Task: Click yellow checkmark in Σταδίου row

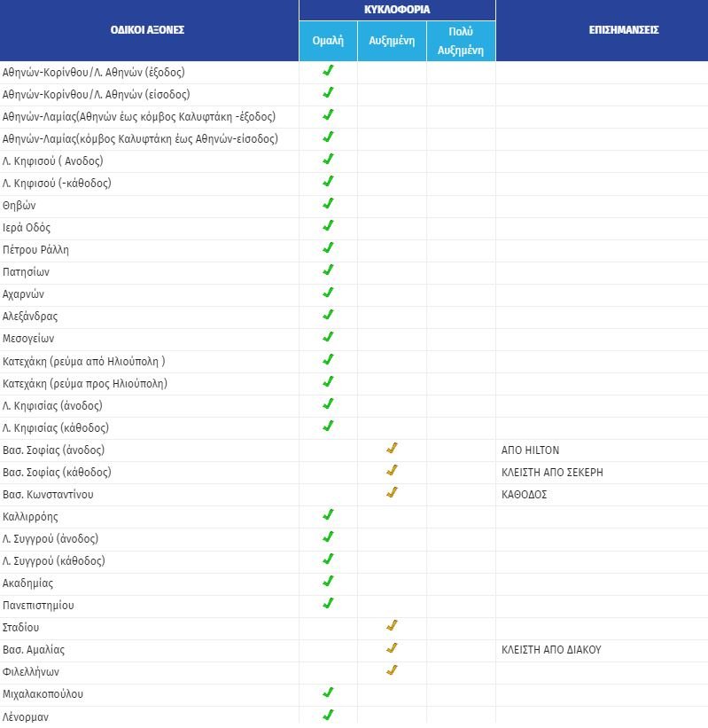Action: pyautogui.click(x=392, y=626)
